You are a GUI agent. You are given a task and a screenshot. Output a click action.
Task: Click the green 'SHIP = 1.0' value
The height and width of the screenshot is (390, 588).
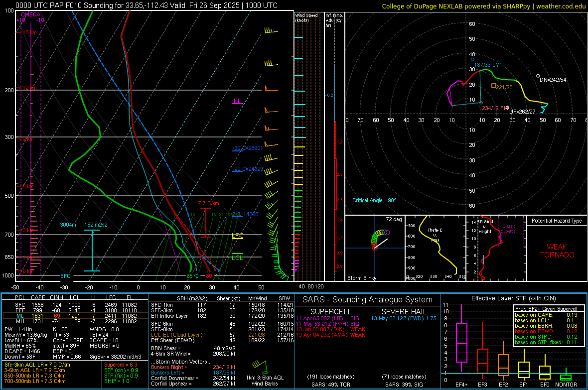click(117, 381)
